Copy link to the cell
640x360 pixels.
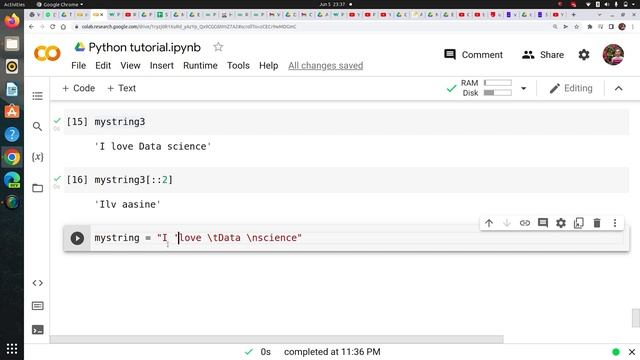coord(525,223)
